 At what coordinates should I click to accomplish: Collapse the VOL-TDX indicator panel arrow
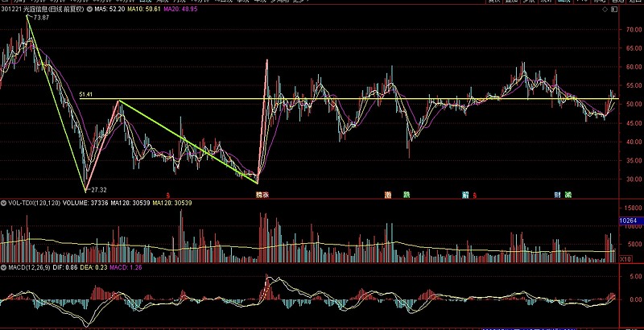pyautogui.click(x=3, y=203)
